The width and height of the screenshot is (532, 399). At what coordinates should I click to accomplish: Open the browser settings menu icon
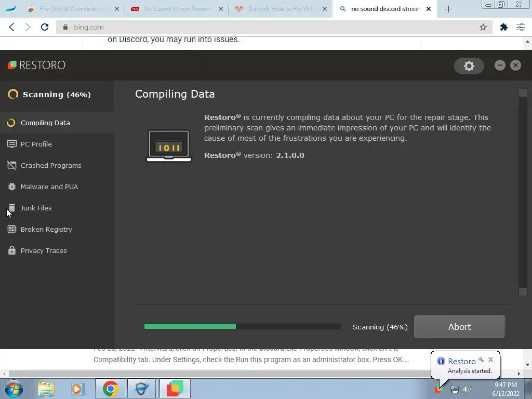click(521, 27)
